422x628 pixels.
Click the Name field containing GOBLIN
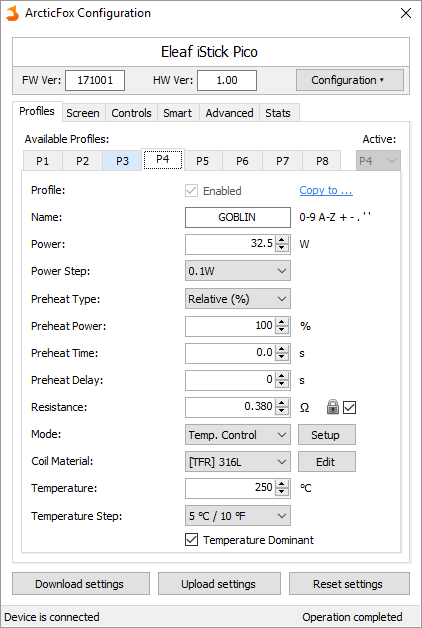tap(238, 217)
